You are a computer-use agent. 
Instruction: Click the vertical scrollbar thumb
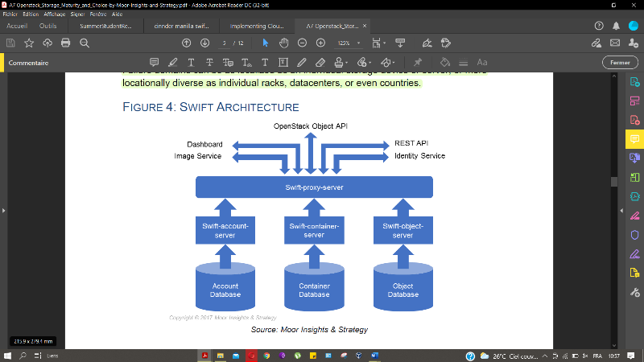(x=613, y=182)
